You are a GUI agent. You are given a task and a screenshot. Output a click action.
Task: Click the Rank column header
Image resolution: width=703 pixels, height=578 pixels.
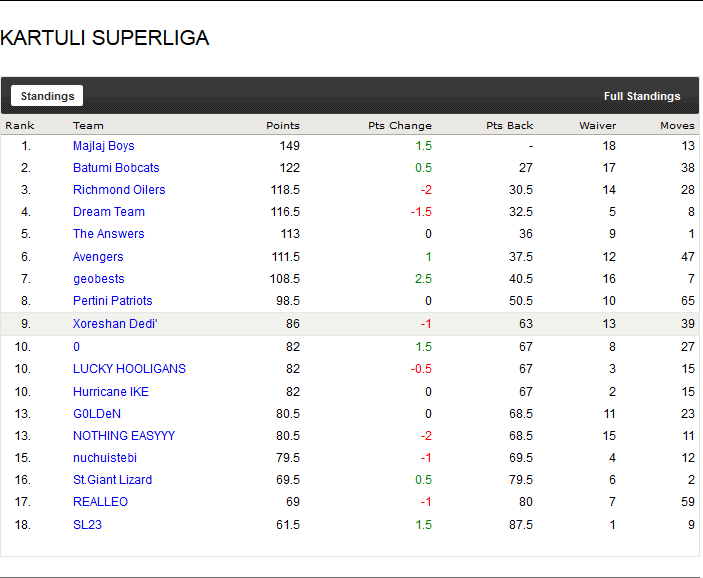pyautogui.click(x=20, y=126)
